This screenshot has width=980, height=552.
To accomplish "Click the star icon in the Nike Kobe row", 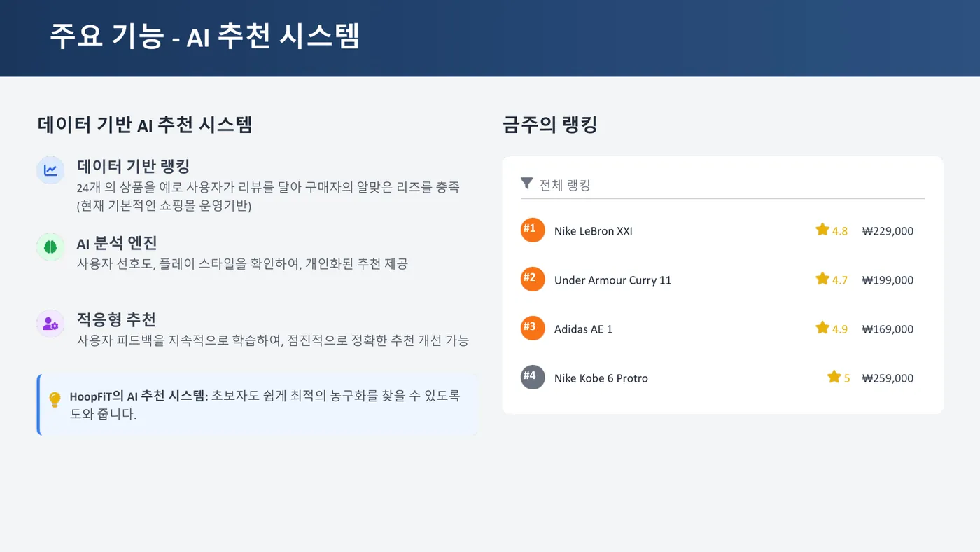I will point(834,377).
